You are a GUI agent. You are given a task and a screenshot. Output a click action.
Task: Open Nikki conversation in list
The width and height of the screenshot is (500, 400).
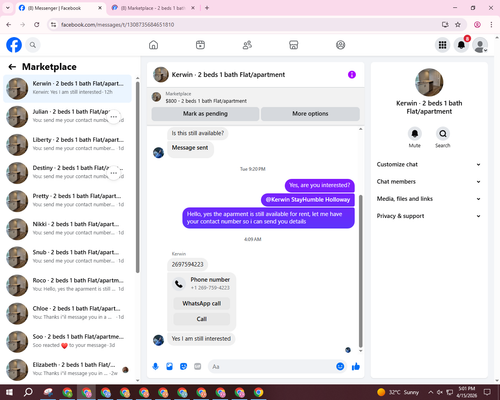(x=67, y=229)
